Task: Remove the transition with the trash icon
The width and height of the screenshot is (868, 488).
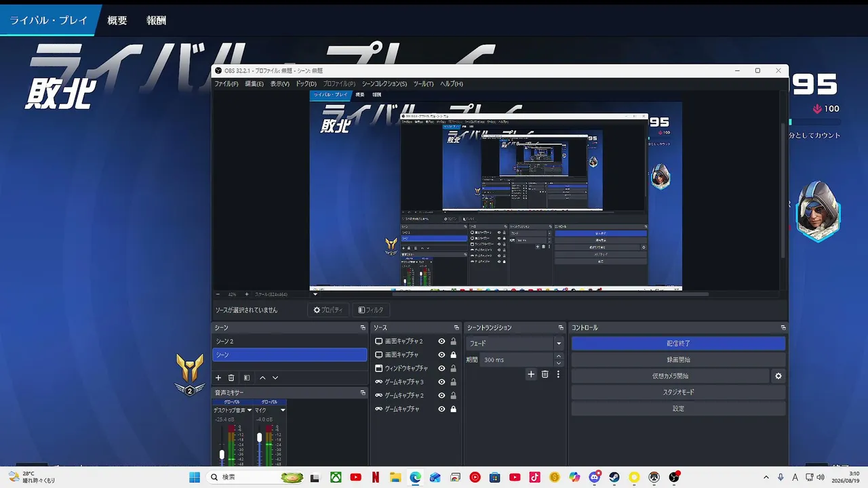Action: tap(545, 374)
